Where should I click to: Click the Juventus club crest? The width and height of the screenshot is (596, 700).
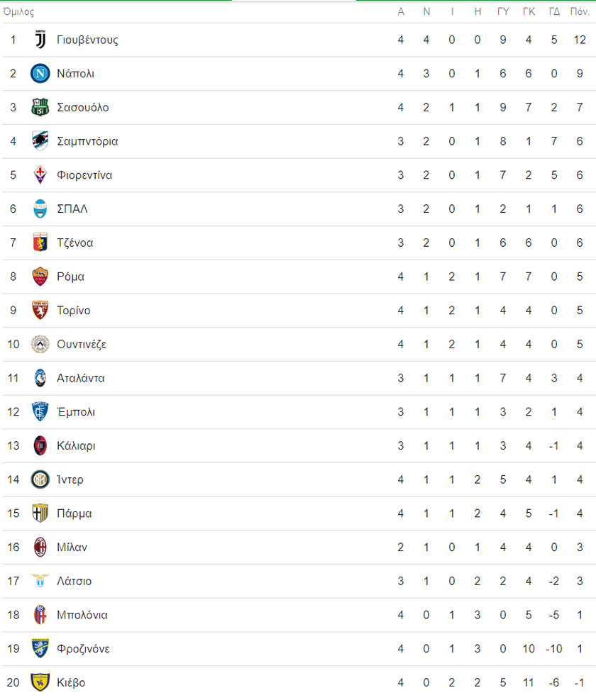tap(40, 40)
